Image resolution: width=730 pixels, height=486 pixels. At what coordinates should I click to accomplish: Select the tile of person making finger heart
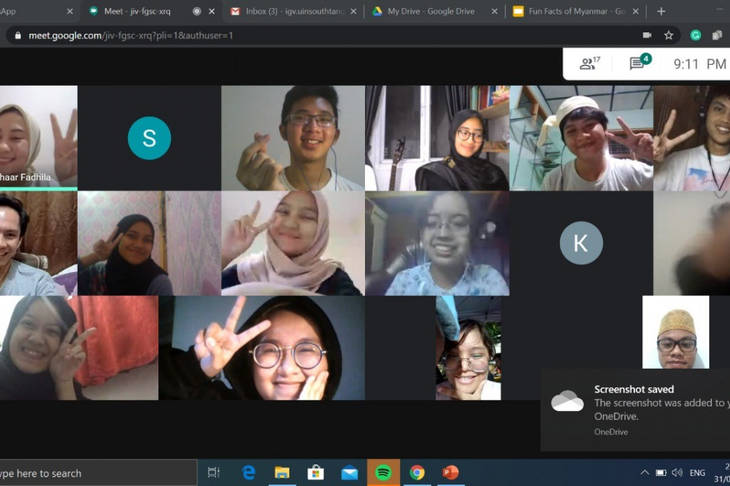click(x=293, y=138)
